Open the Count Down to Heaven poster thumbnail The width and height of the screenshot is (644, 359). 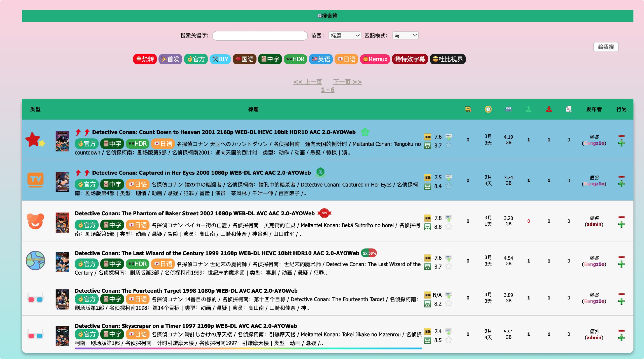[62, 141]
